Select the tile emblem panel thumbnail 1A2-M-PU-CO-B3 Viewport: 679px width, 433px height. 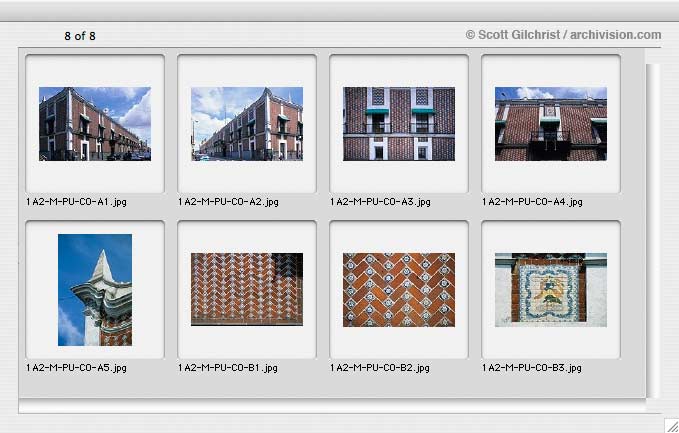[551, 290]
